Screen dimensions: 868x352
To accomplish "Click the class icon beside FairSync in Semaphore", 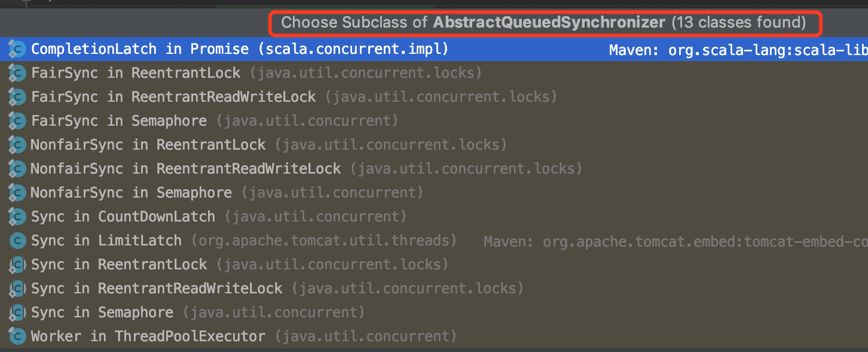I will click(16, 120).
